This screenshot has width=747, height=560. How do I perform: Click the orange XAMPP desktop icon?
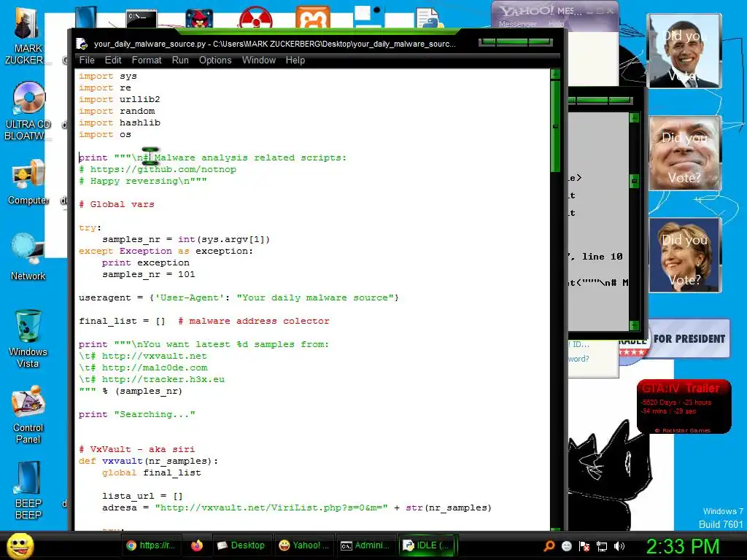(312, 18)
